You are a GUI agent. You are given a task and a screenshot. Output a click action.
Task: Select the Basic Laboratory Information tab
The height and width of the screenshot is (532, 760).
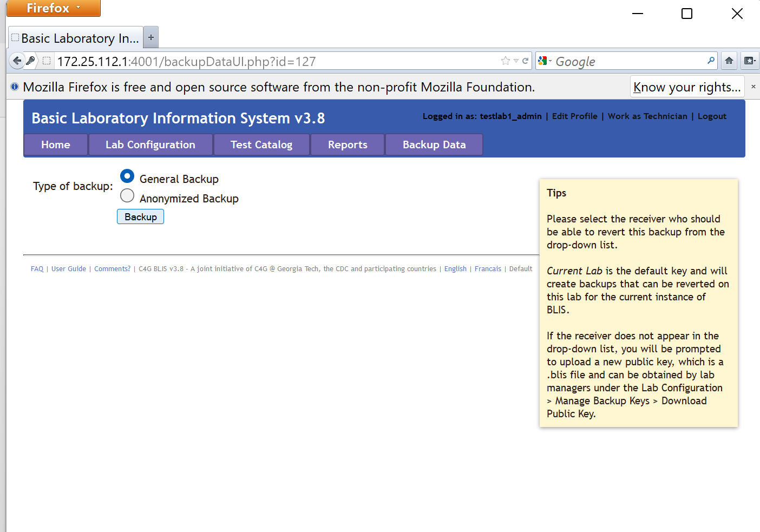(x=76, y=38)
